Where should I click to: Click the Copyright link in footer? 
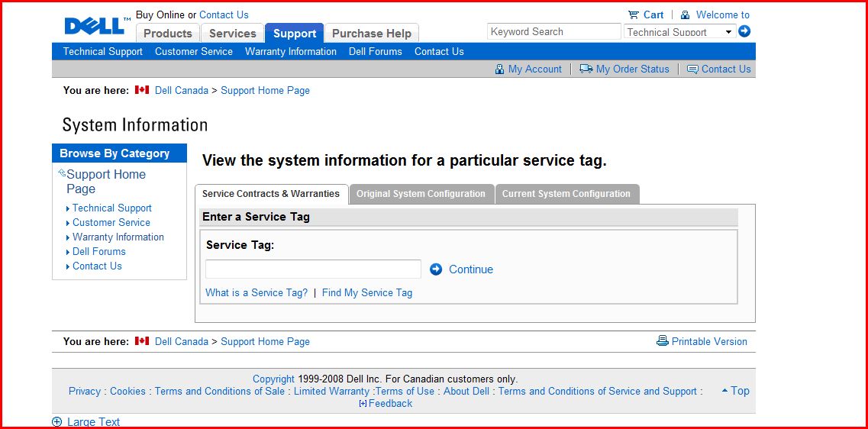tap(273, 379)
